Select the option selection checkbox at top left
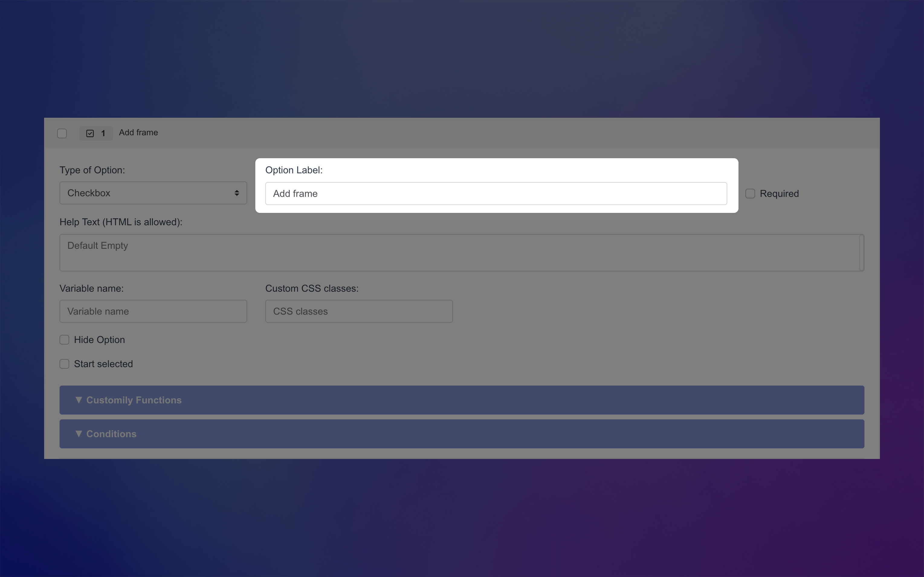This screenshot has width=924, height=577. (62, 133)
